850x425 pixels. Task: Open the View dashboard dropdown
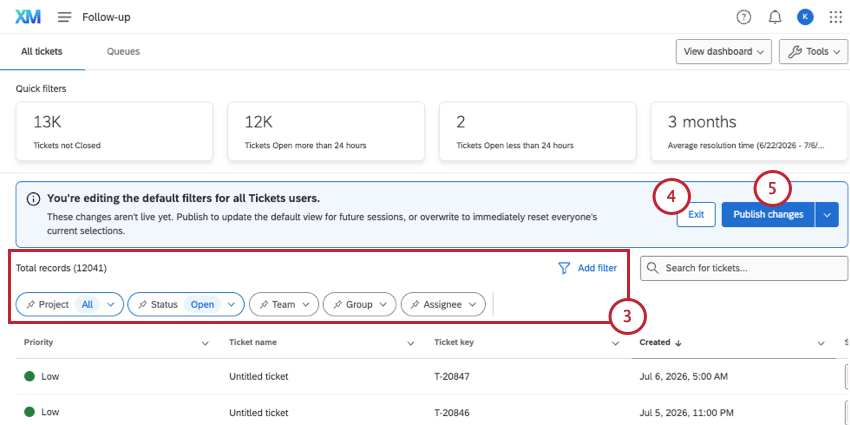tap(724, 51)
